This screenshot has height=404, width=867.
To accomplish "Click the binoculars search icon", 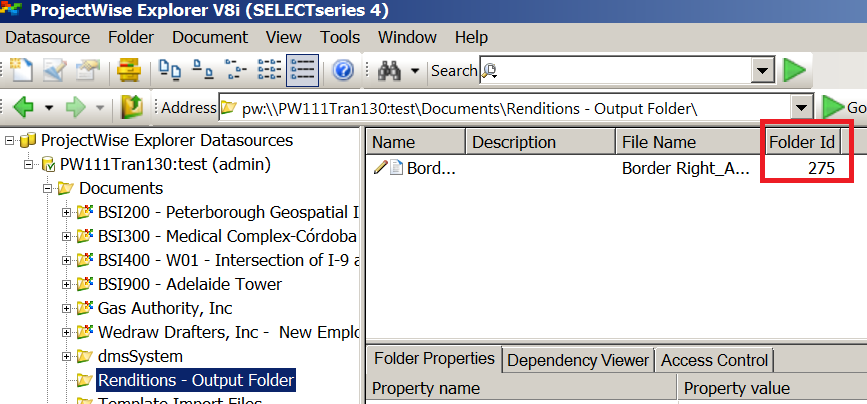I will [389, 70].
